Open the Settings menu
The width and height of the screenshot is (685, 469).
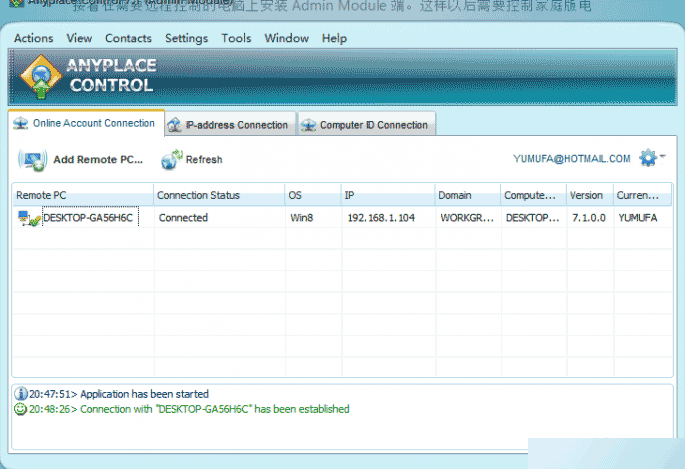click(186, 38)
